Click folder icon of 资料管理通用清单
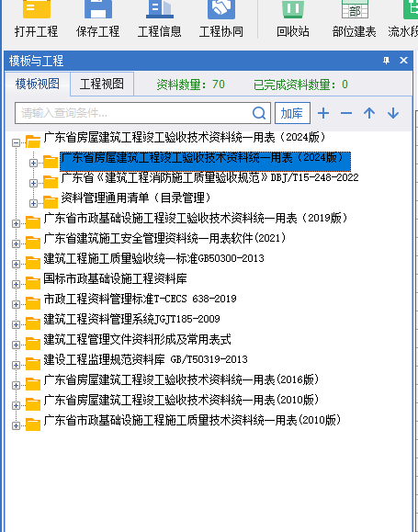Image resolution: width=418 pixels, height=532 pixels. tap(51, 202)
